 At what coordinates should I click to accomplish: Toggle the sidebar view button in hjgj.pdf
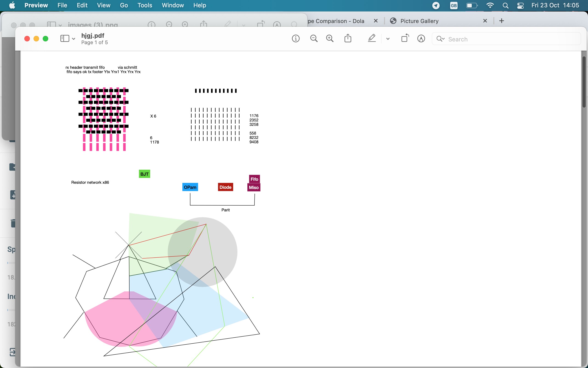pyautogui.click(x=65, y=38)
